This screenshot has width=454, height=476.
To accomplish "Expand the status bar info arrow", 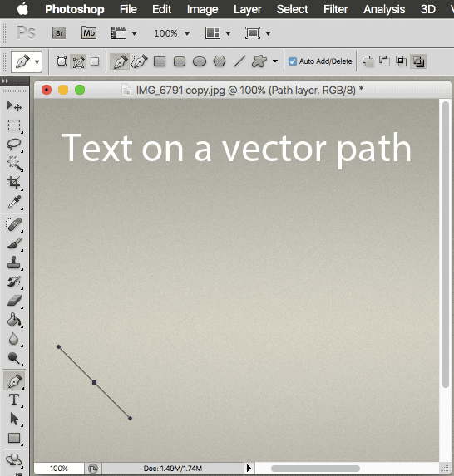I will (249, 468).
